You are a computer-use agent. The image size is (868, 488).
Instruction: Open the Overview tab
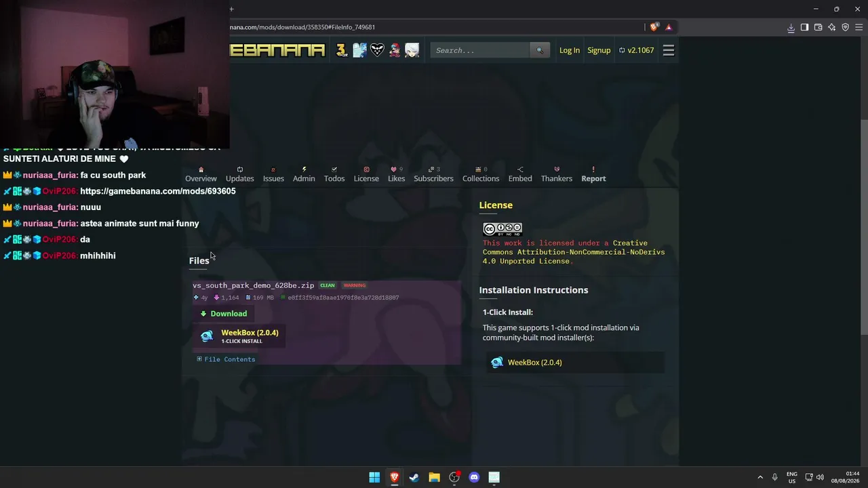[x=201, y=174]
